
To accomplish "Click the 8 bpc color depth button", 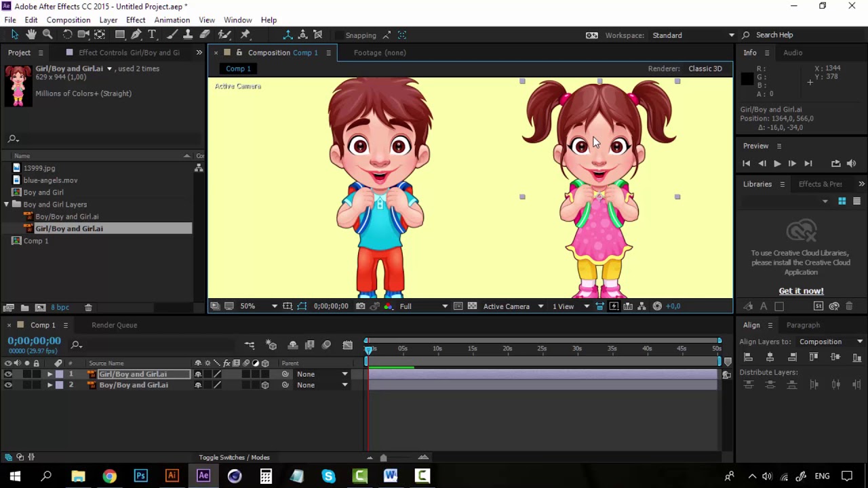I will click(59, 308).
